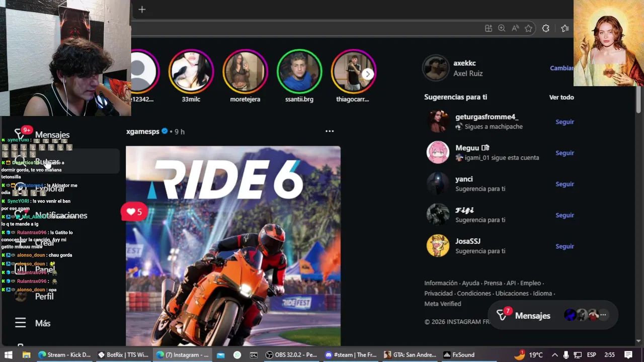The image size is (644, 362).
Task: Click Privacidad footer link
Action: tap(438, 293)
